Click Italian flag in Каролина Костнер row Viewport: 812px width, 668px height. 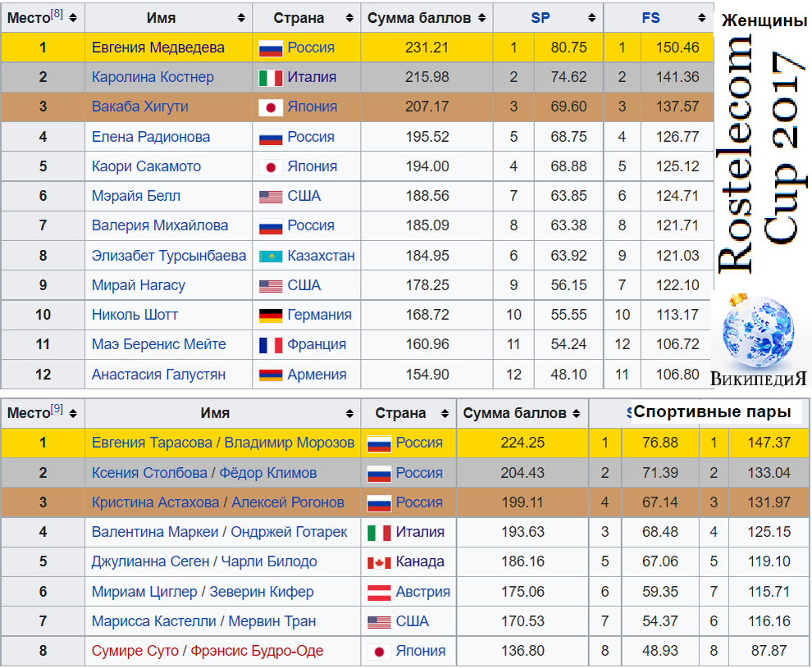coord(271,78)
